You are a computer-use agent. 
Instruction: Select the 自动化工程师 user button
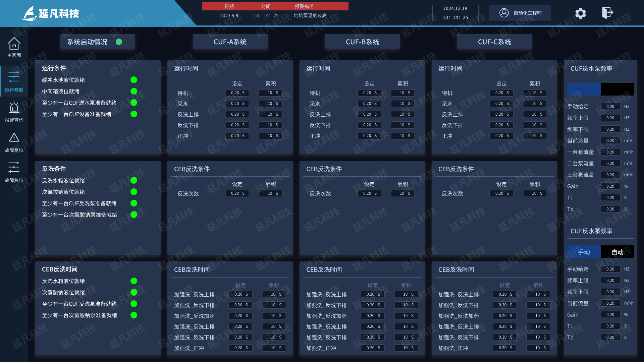[x=520, y=13]
